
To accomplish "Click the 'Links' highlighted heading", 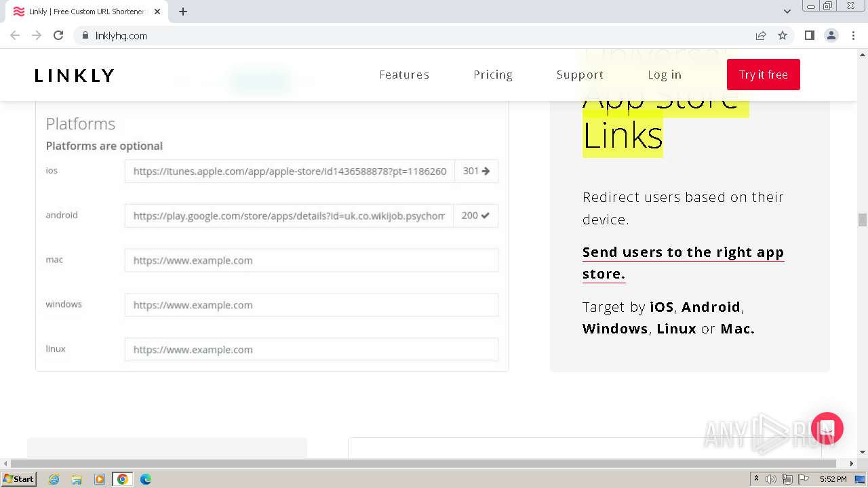I will [x=623, y=136].
